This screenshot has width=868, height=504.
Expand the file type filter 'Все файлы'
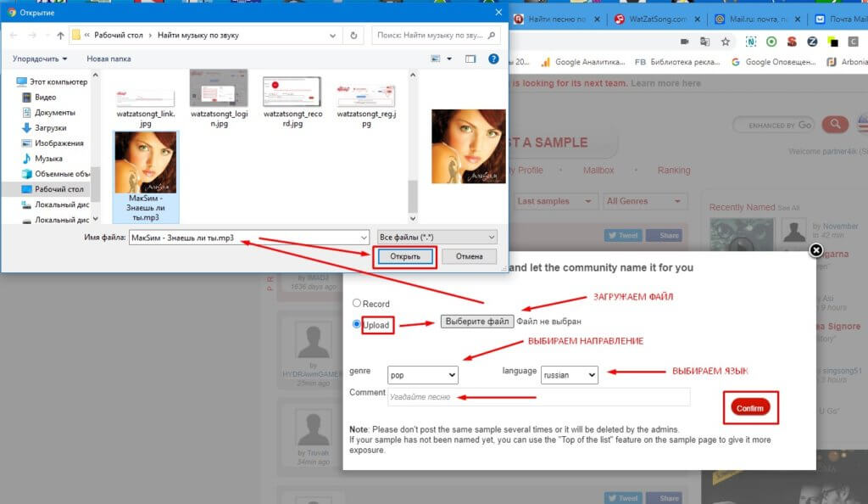[437, 238]
